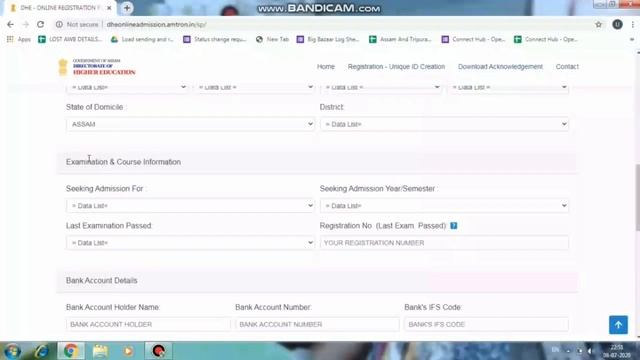Go back with browser back arrow

(x=10, y=24)
